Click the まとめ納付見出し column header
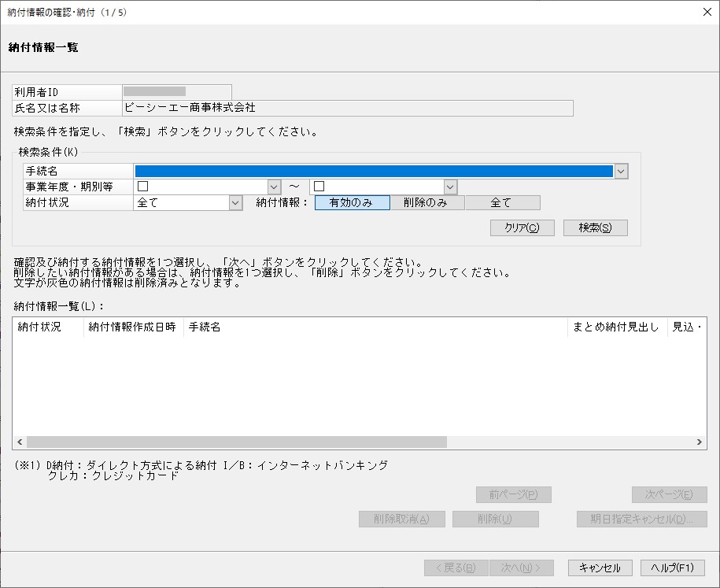The image size is (720, 588). [617, 327]
